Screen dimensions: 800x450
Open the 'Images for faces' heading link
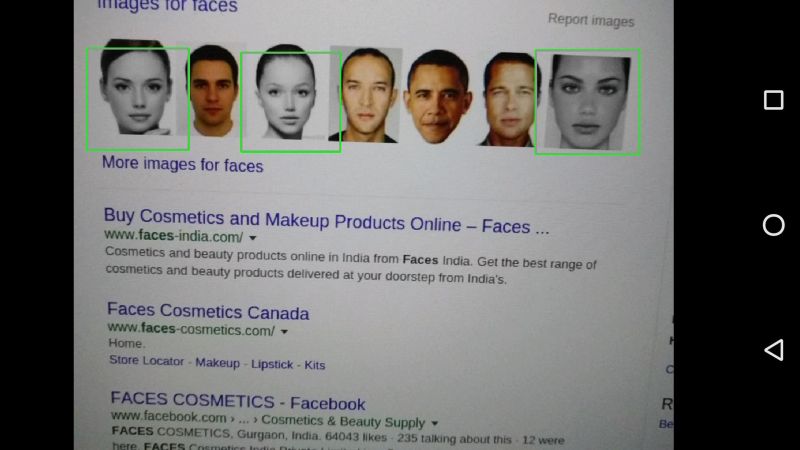pos(167,6)
